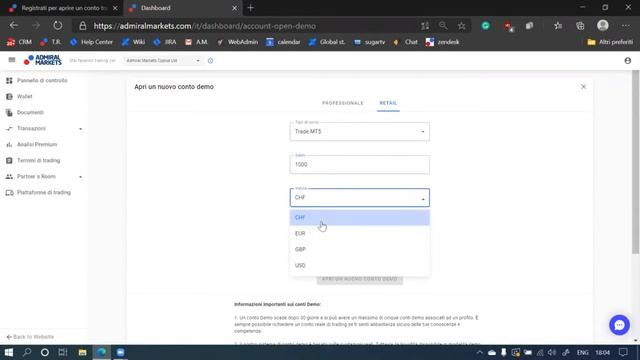
Task: Open the CRM bookmark
Action: [19, 42]
